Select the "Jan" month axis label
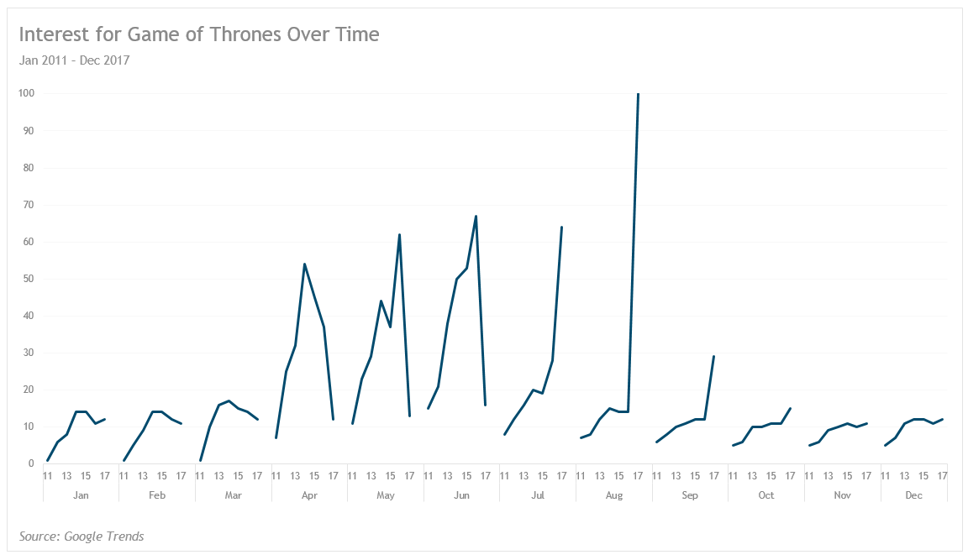 (81, 495)
